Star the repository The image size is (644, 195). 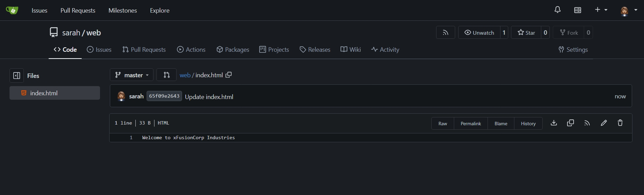pyautogui.click(x=526, y=33)
